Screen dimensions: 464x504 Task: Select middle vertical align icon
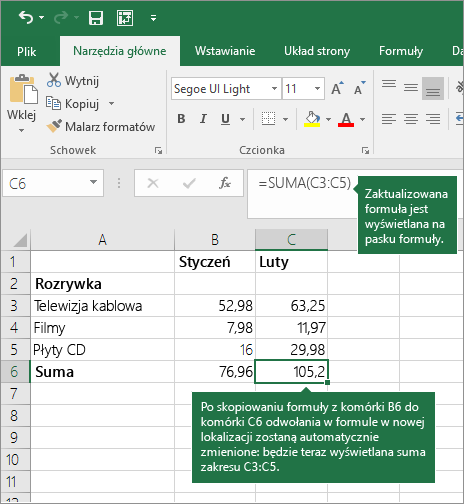click(411, 88)
